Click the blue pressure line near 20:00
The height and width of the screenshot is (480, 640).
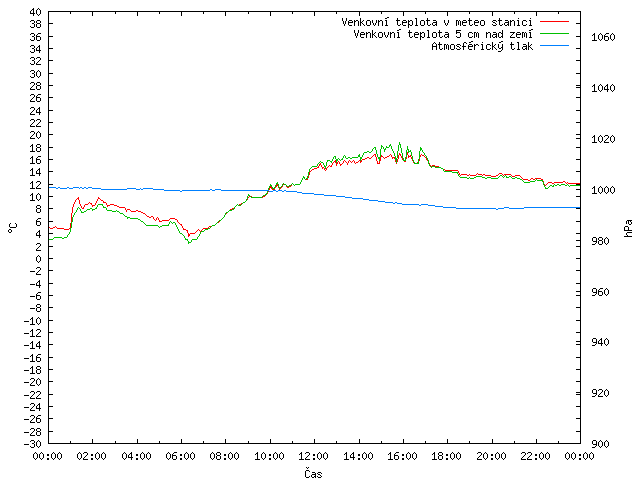(x=491, y=209)
